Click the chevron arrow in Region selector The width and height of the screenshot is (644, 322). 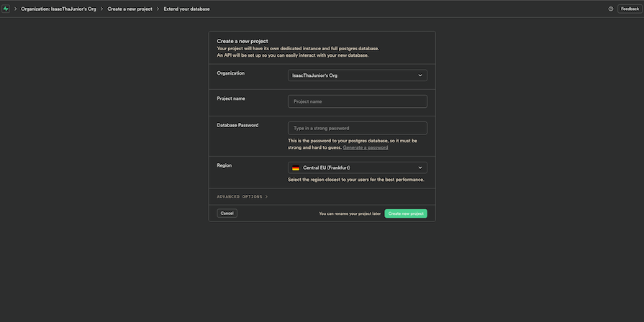[x=420, y=167]
